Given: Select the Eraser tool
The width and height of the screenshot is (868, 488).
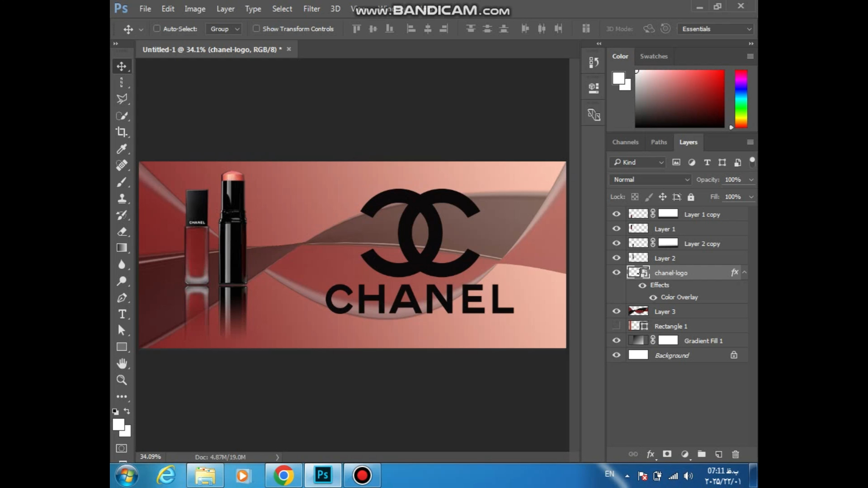Looking at the screenshot, I should tap(122, 232).
